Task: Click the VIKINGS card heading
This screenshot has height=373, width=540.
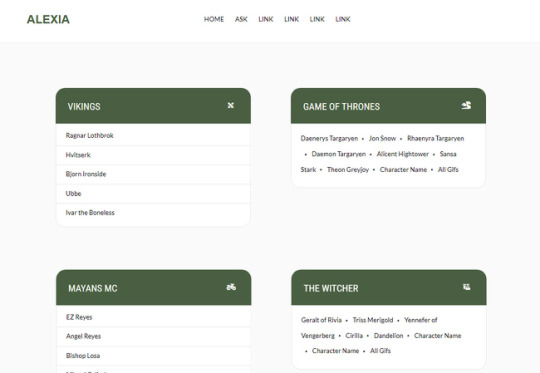Action: pos(84,106)
